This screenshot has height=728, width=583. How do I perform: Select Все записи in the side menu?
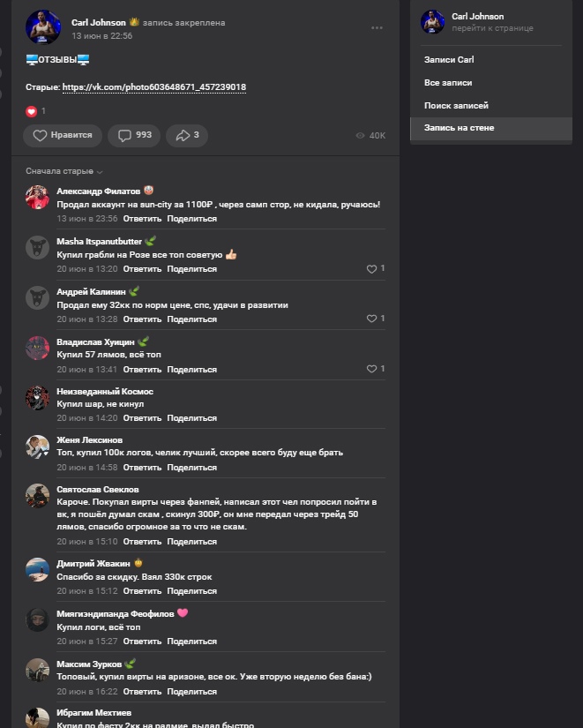point(448,83)
